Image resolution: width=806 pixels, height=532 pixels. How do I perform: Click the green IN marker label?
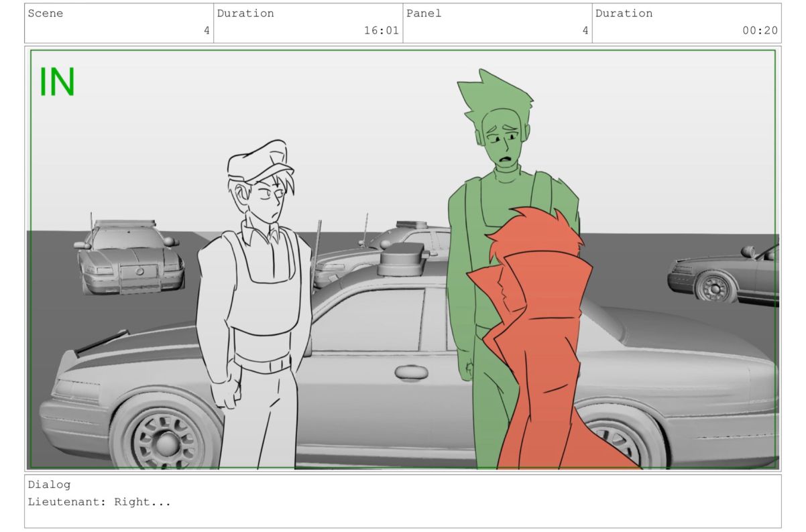tap(57, 82)
